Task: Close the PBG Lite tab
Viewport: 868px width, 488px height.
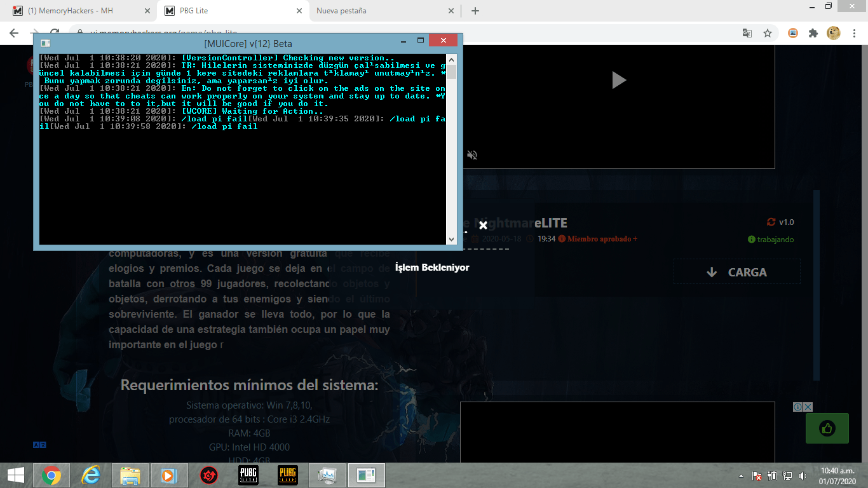Action: pos(300,11)
